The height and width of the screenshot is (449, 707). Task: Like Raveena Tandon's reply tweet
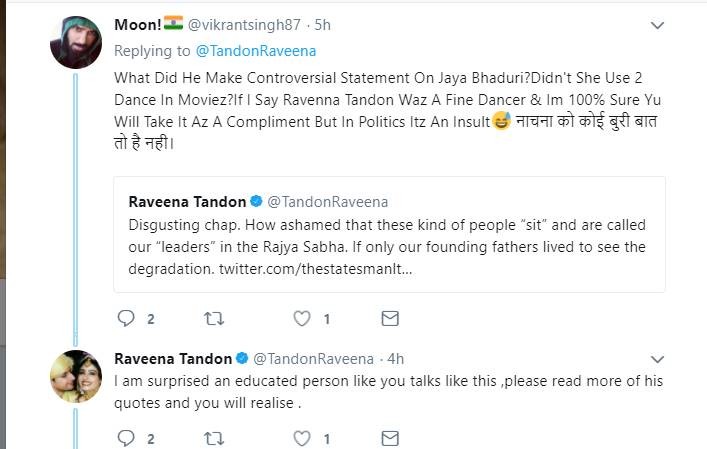302,437
